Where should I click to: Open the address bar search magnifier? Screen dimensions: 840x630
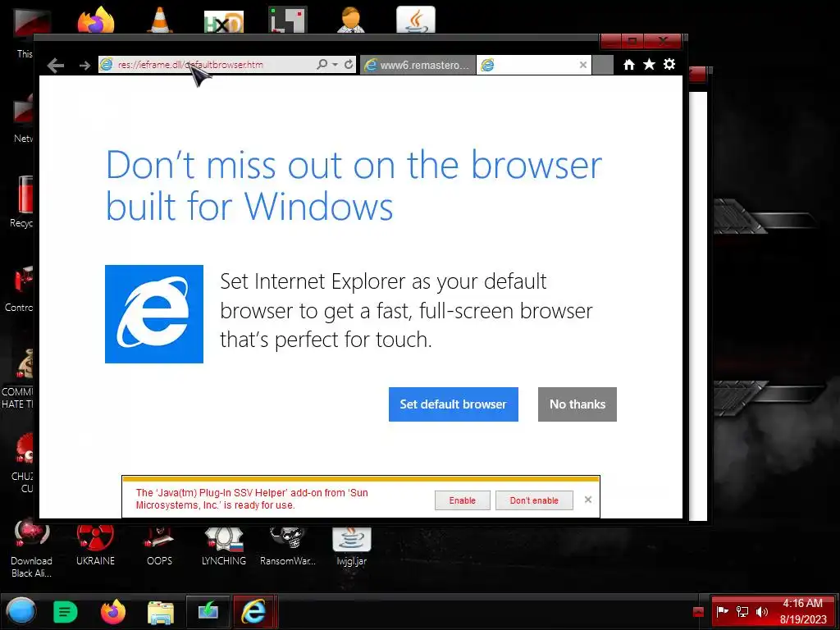[x=322, y=64]
